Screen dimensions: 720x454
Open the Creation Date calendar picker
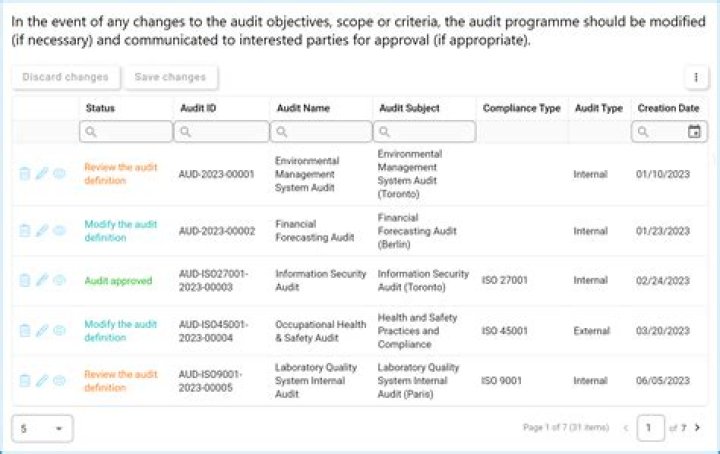pyautogui.click(x=694, y=132)
